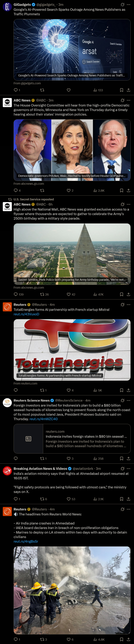Like the GiGadgets Google AI search post
Image resolution: width=134 pixels, height=644 pixels.
coord(69,90)
